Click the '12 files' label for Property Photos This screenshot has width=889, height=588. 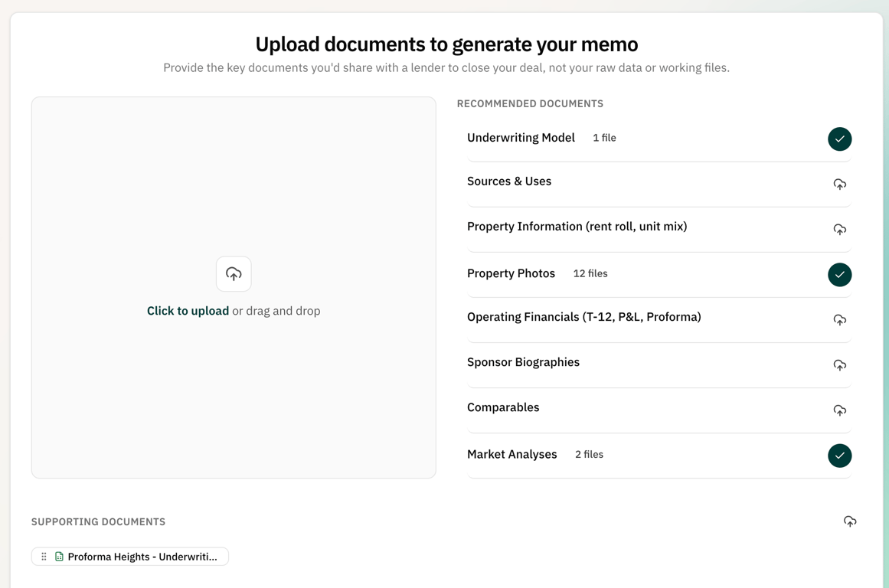point(590,273)
